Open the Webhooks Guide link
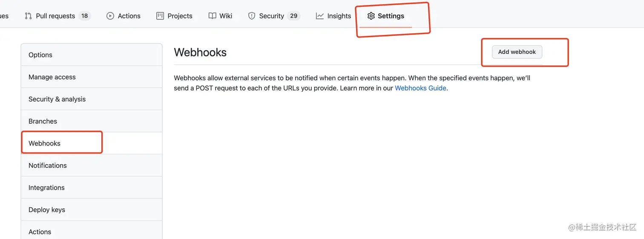This screenshot has width=644, height=239. coord(420,88)
